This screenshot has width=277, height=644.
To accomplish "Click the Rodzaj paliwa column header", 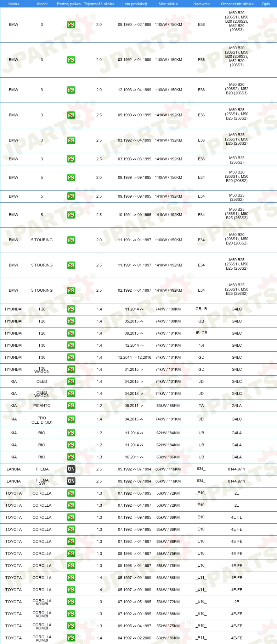I will (69, 4).
